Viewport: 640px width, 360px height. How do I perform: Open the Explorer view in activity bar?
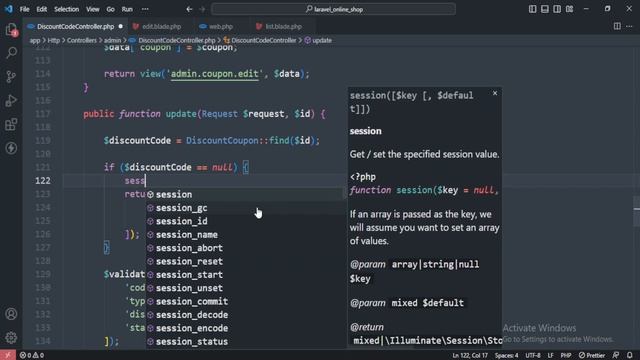click(11, 29)
